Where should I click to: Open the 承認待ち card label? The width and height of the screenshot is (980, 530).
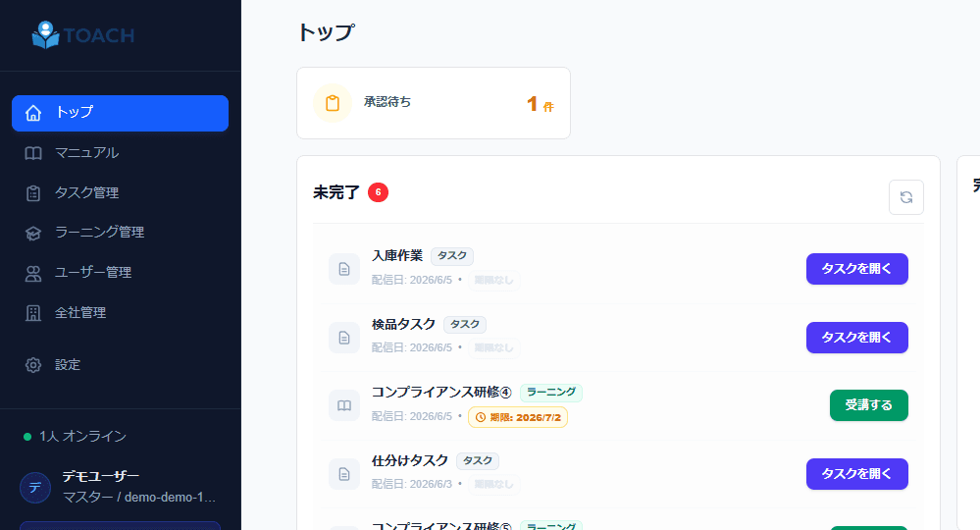387,102
